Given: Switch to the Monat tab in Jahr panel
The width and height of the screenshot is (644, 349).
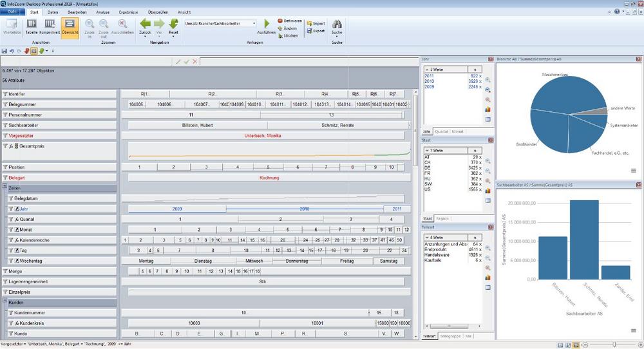Looking at the screenshot, I should [457, 131].
